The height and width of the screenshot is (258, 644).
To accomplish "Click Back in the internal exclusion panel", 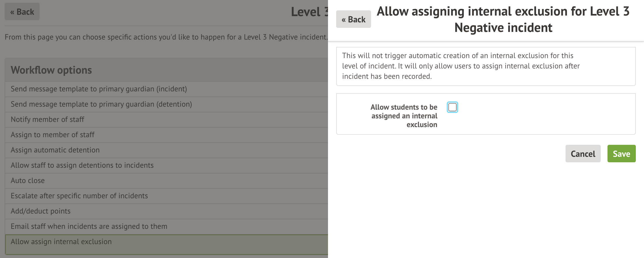I will (353, 19).
